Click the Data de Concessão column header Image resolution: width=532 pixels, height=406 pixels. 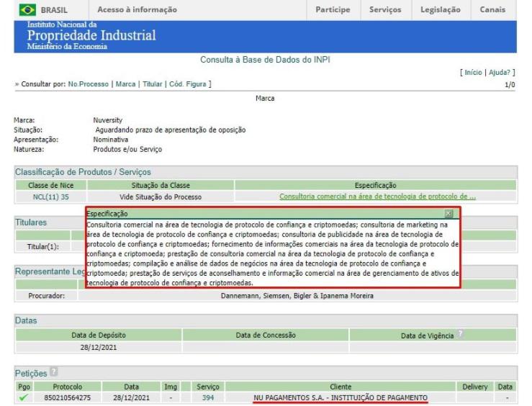point(266,335)
